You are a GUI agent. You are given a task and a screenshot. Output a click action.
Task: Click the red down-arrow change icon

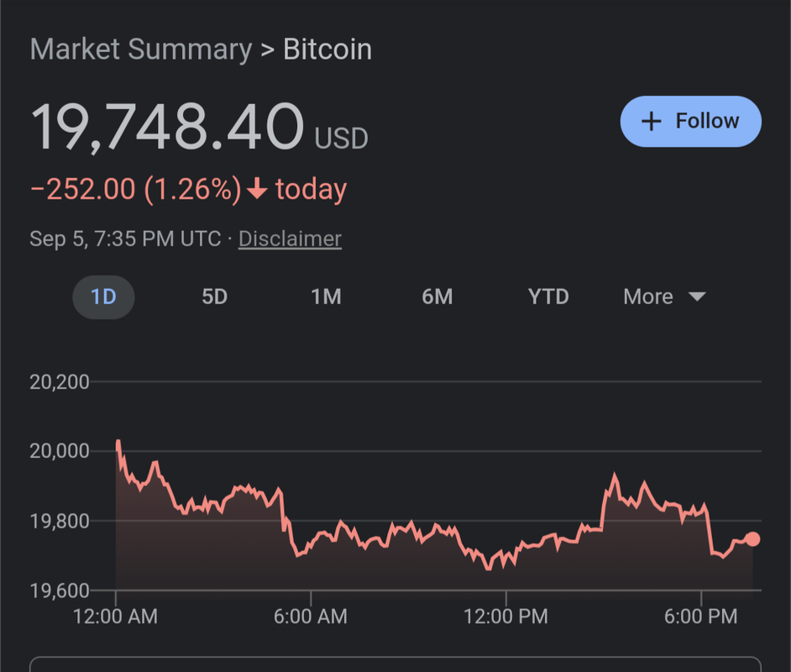click(x=257, y=190)
